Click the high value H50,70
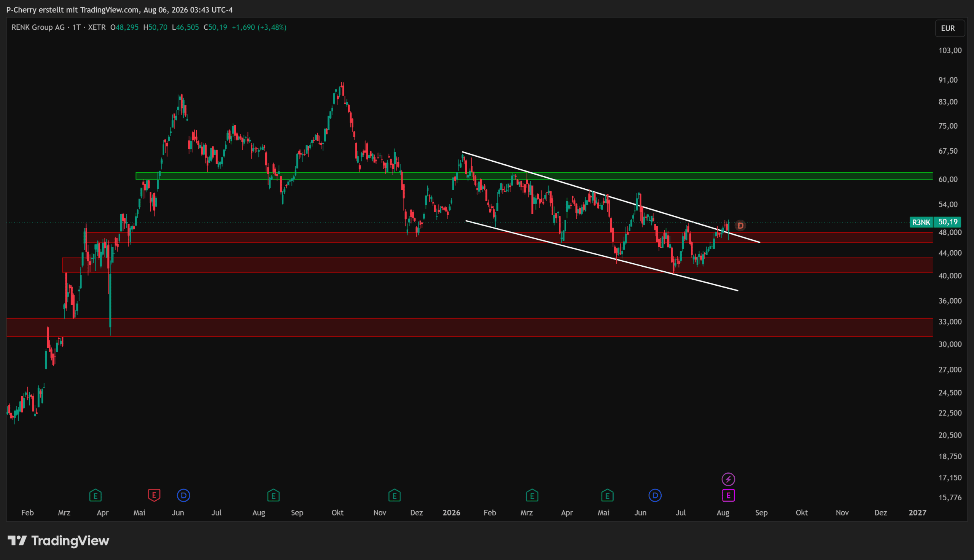 (155, 27)
